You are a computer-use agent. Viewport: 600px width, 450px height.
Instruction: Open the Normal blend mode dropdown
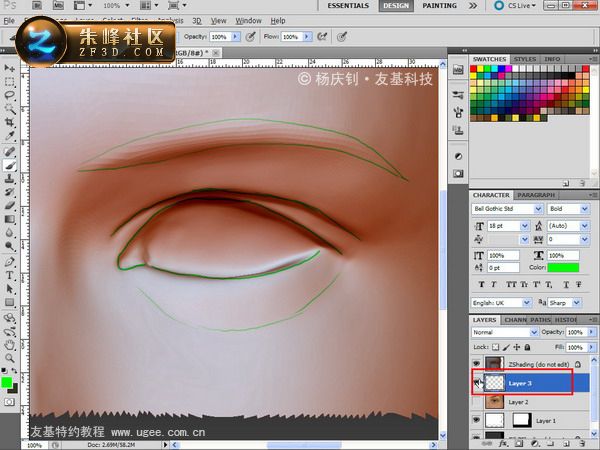[534, 332]
